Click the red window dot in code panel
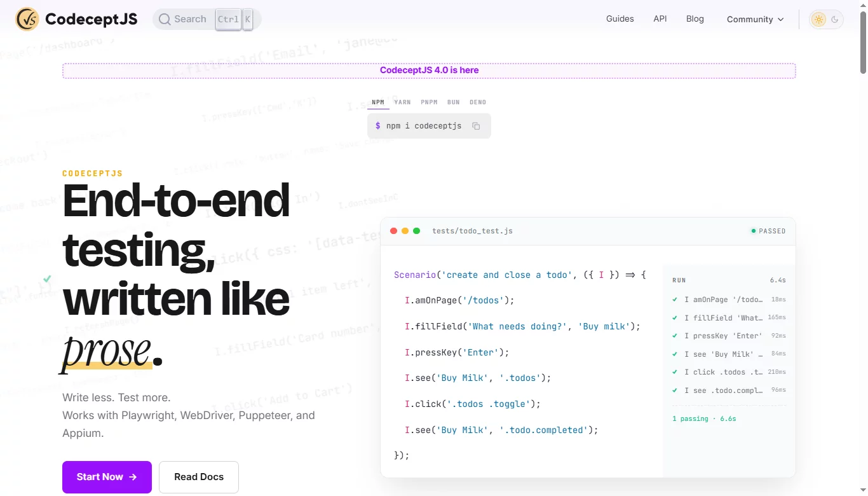The height and width of the screenshot is (496, 868). point(394,231)
